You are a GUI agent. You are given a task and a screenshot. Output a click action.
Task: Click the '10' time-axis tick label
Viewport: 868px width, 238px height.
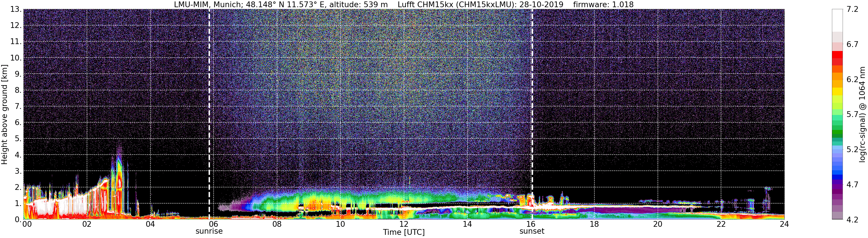coord(340,224)
